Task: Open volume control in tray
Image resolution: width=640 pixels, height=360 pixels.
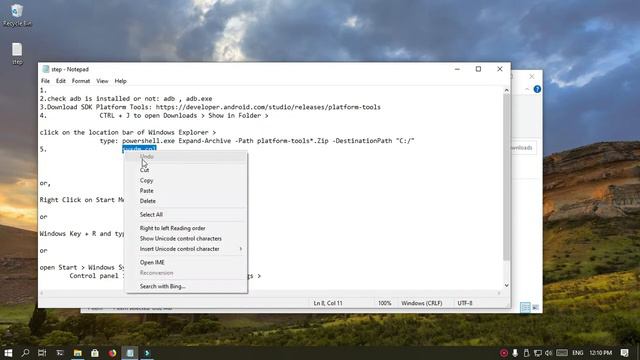Action: pyautogui.click(x=549, y=353)
